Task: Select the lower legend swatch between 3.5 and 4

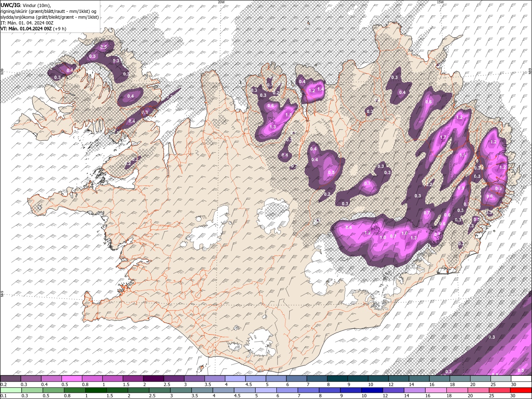Action: 202,390
